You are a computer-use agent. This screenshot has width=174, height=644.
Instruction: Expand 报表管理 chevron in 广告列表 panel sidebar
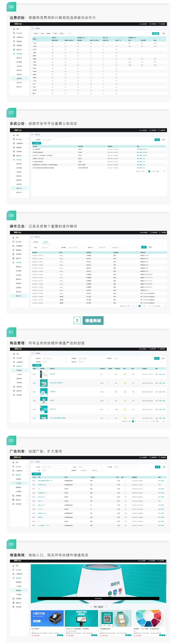(28, 496)
